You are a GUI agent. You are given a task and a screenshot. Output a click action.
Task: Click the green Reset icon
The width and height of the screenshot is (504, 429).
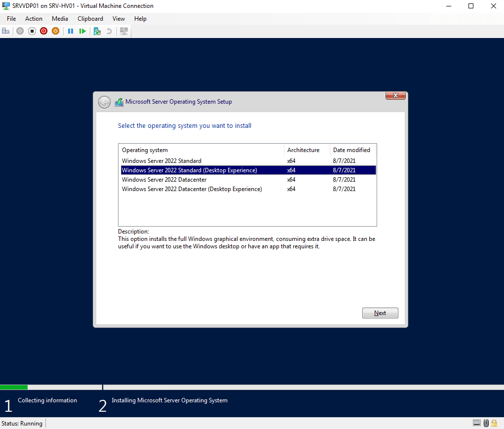(82, 31)
